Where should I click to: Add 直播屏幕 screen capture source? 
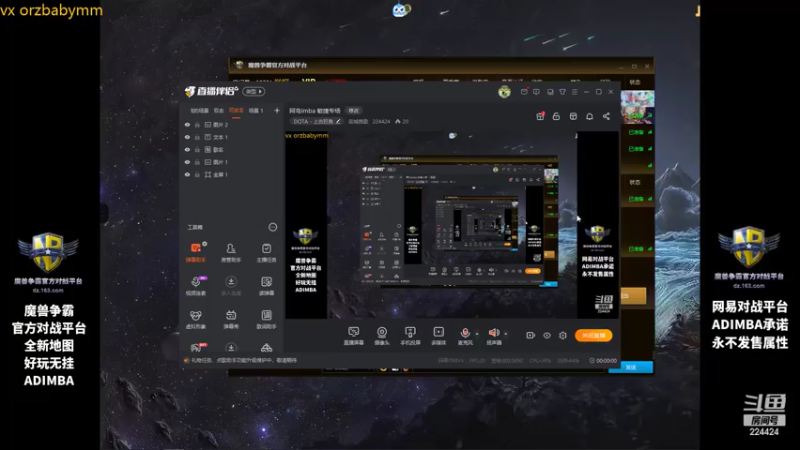click(354, 336)
